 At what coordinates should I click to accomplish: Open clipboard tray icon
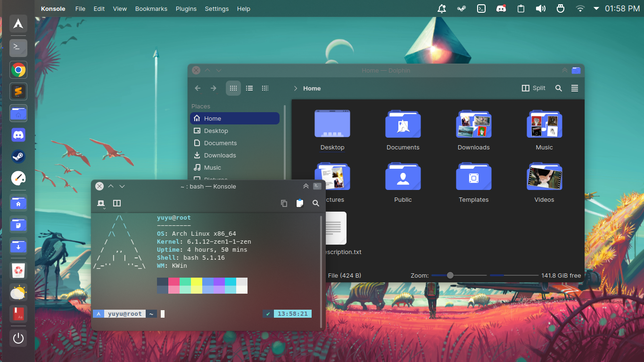521,8
